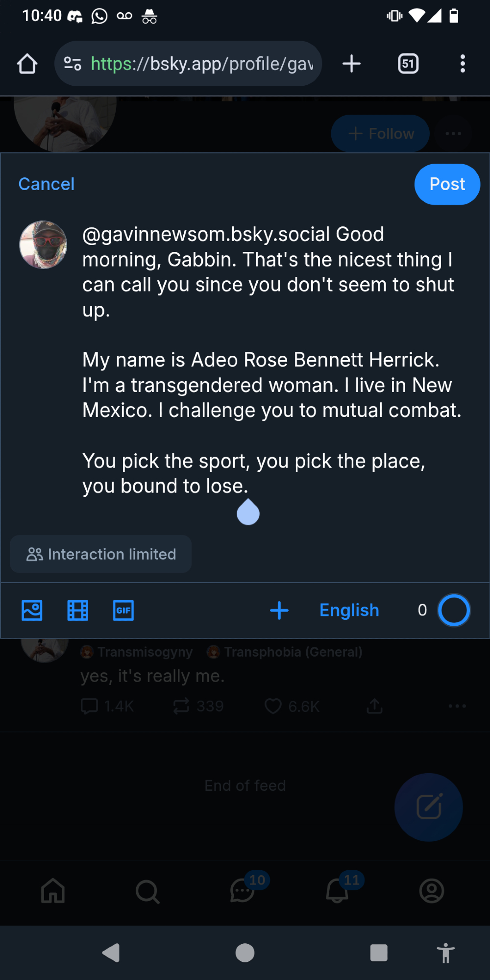
Task: Open Interaction limited settings
Action: click(101, 554)
